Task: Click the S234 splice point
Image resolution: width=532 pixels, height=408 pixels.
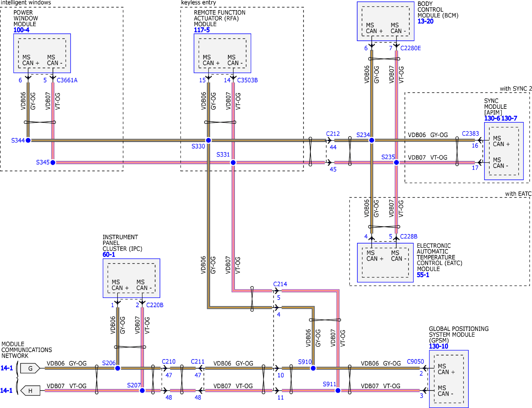Action: point(372,140)
